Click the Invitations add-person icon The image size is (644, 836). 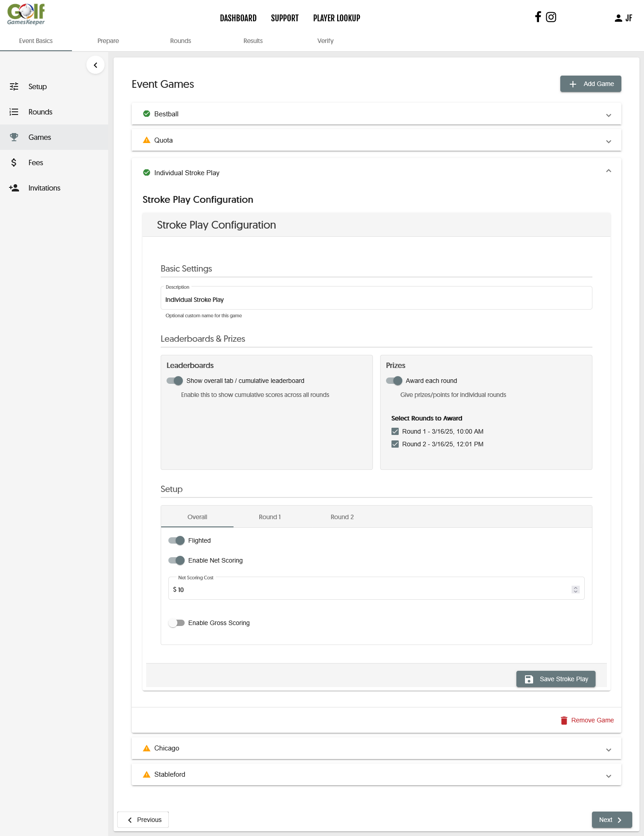point(14,188)
